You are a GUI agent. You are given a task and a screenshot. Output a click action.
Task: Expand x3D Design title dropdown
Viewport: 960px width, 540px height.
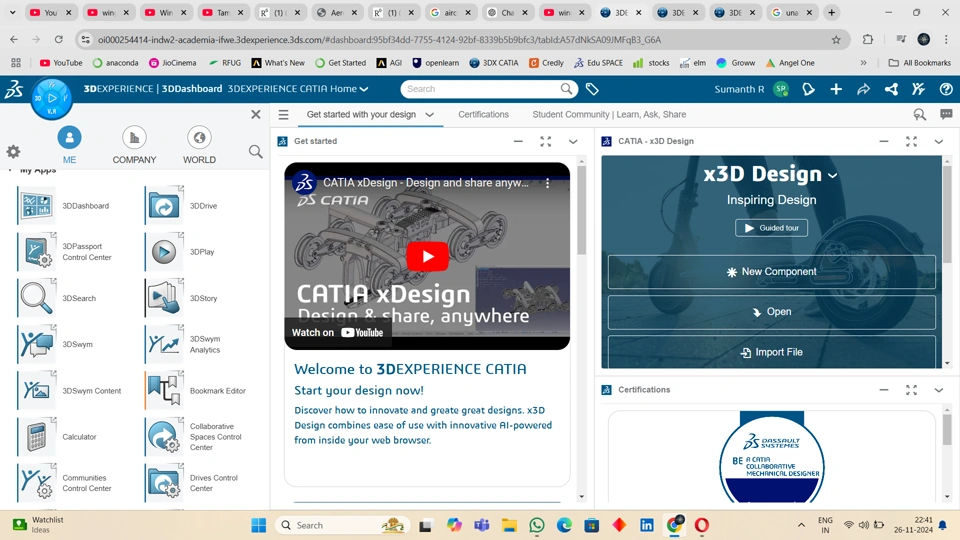coord(833,176)
